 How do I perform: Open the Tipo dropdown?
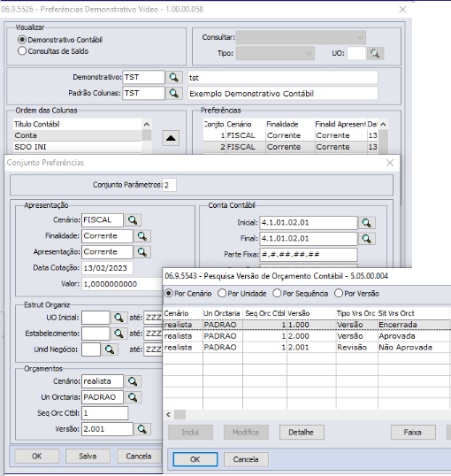click(x=275, y=53)
